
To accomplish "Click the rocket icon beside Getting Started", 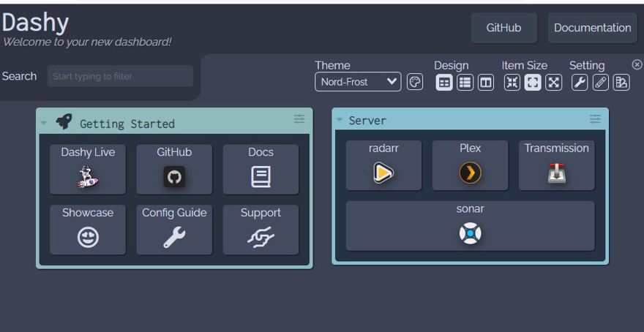I will [x=64, y=121].
